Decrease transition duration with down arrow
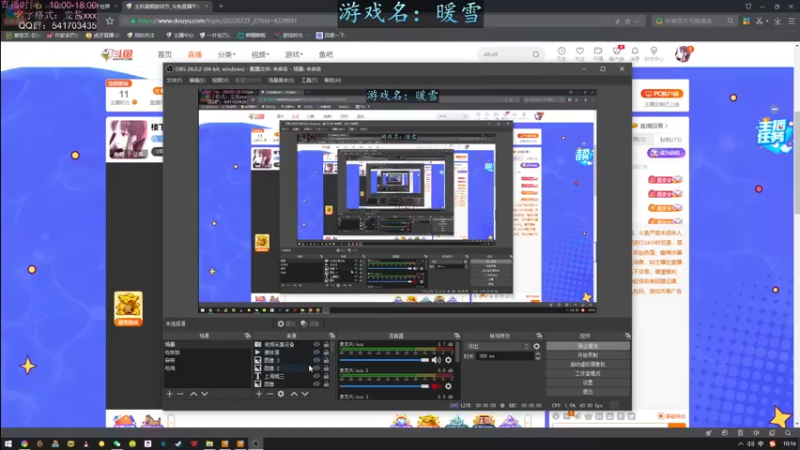The image size is (800, 450). coord(537,358)
